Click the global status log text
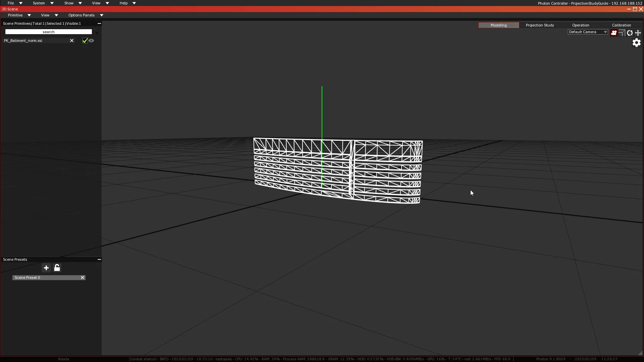This screenshot has width=644, height=362. click(x=320, y=359)
